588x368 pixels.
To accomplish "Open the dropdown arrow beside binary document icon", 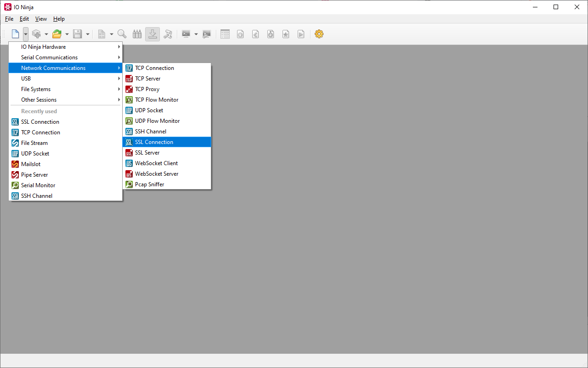I will pos(112,34).
